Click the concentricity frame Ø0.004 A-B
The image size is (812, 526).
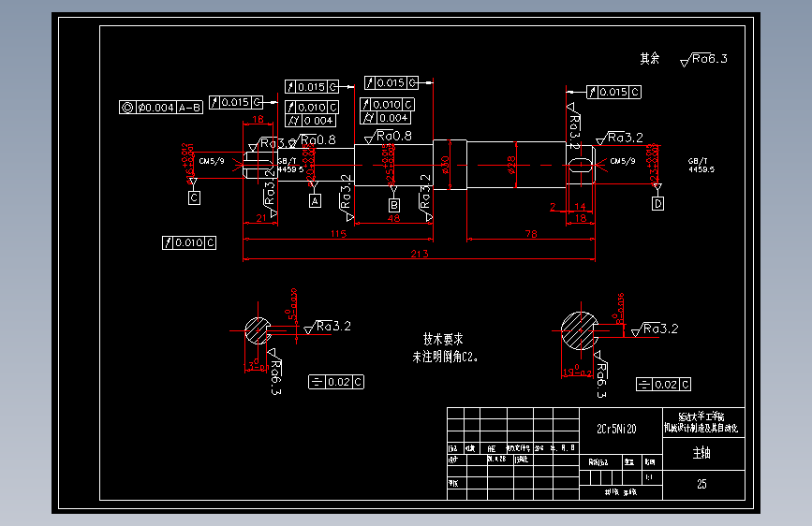[x=160, y=108]
